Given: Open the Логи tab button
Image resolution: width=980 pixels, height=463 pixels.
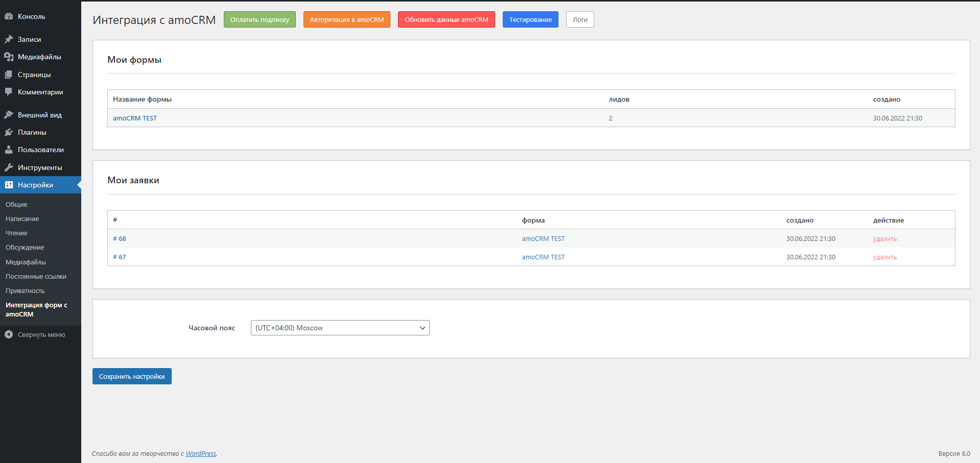Looking at the screenshot, I should pyautogui.click(x=579, y=19).
